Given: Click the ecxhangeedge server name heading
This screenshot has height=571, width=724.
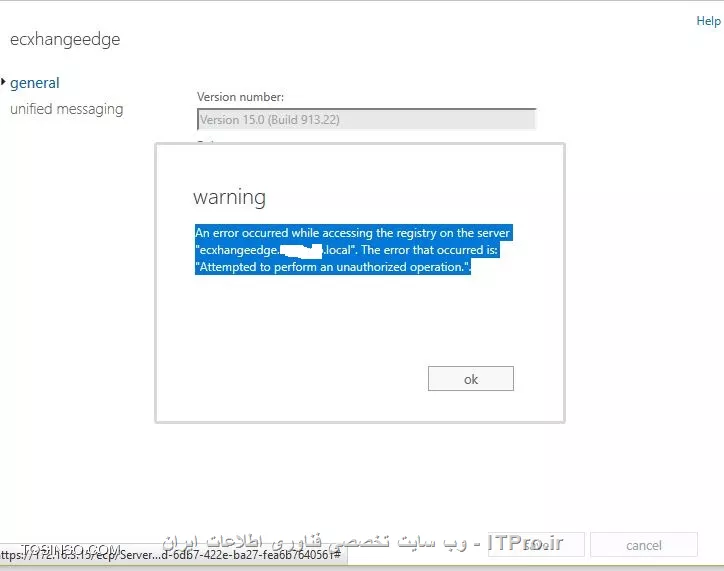Looking at the screenshot, I should [65, 39].
